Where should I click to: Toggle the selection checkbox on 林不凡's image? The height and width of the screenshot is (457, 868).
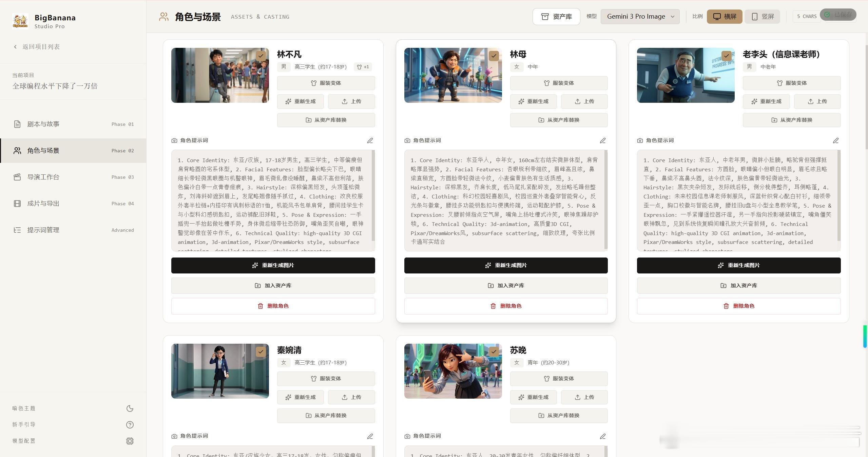click(261, 56)
